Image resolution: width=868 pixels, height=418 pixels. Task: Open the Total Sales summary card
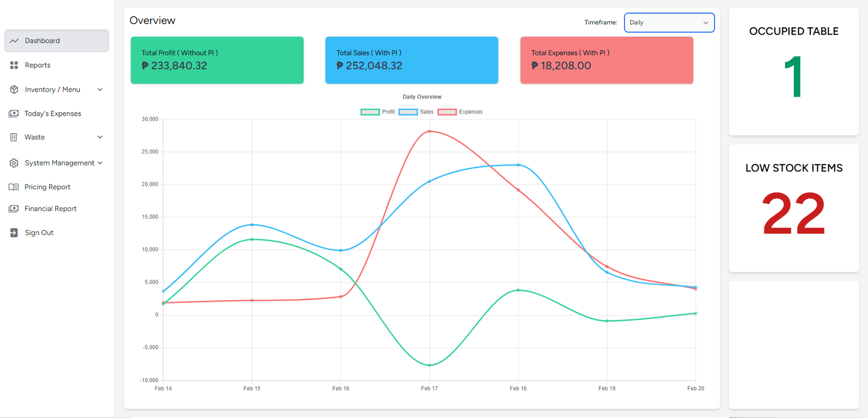[411, 60]
